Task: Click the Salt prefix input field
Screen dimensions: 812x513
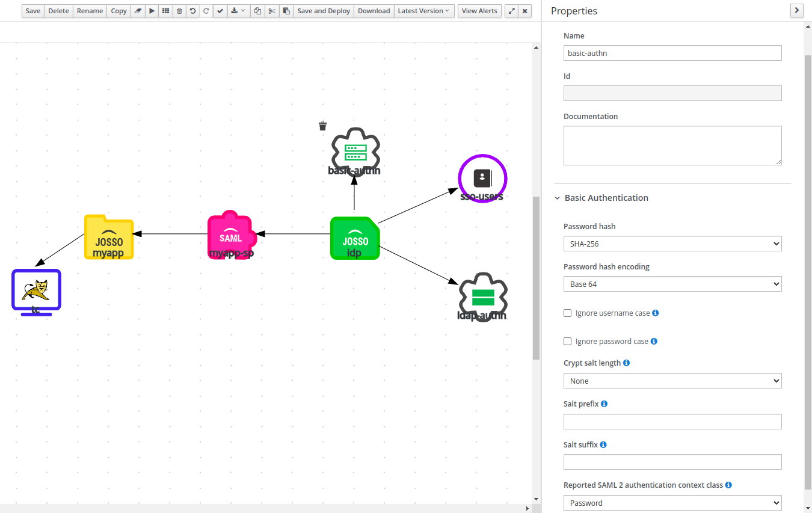Action: 672,422
